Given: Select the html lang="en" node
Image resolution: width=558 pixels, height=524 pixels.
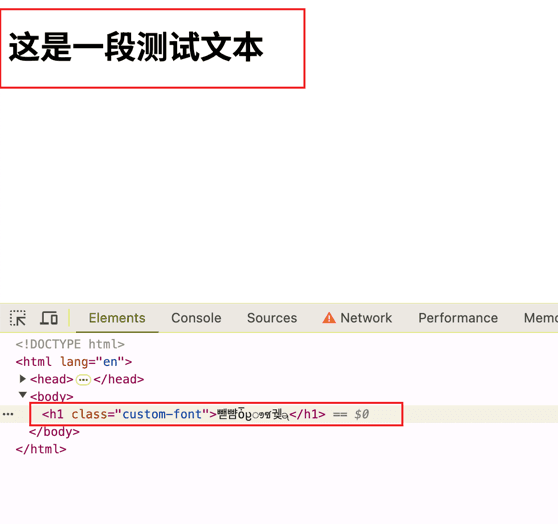Looking at the screenshot, I should coord(74,362).
